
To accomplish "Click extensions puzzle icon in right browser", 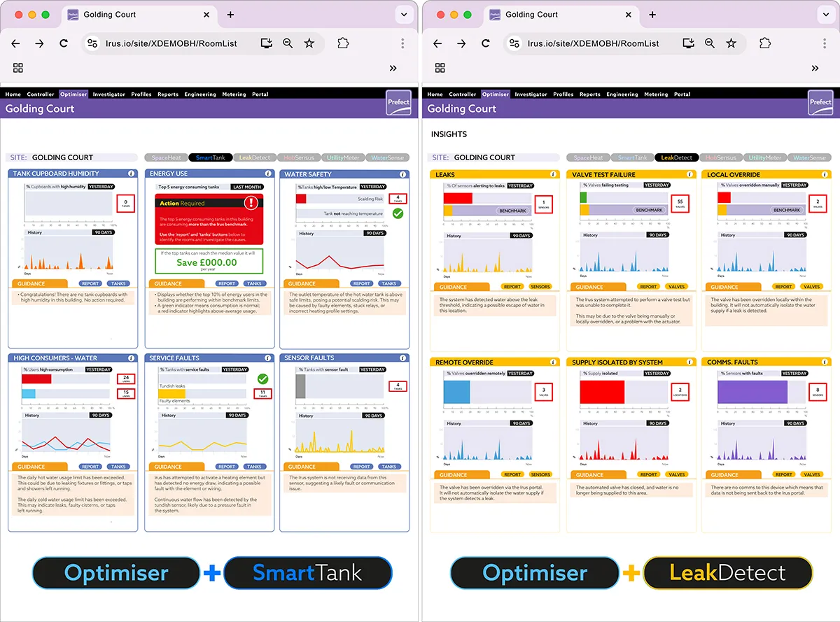I will coord(764,43).
